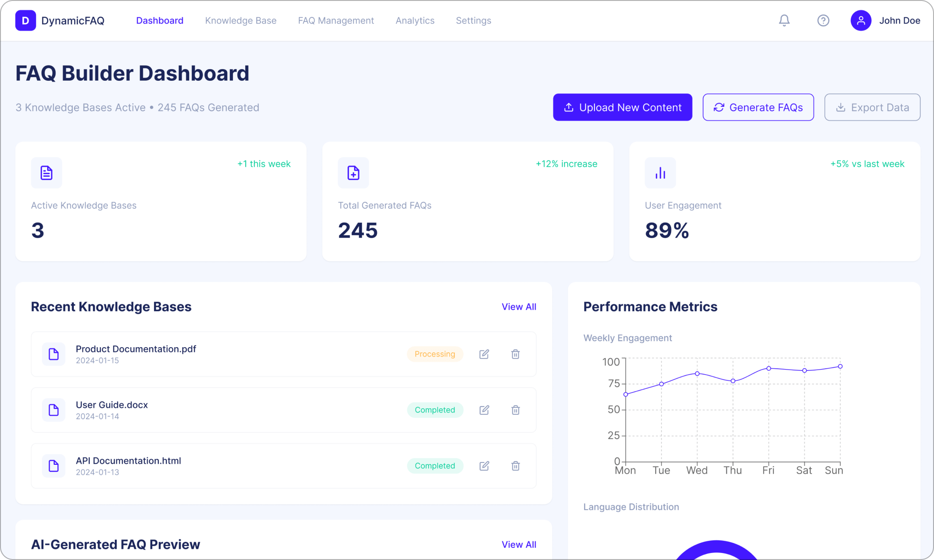The width and height of the screenshot is (934, 560).
Task: Click Generate FAQs
Action: coord(758,107)
